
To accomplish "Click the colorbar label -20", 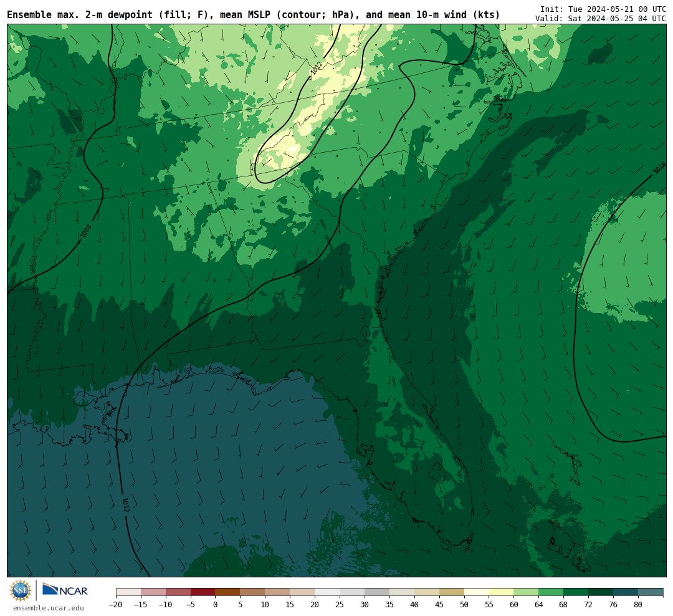I will [116, 605].
